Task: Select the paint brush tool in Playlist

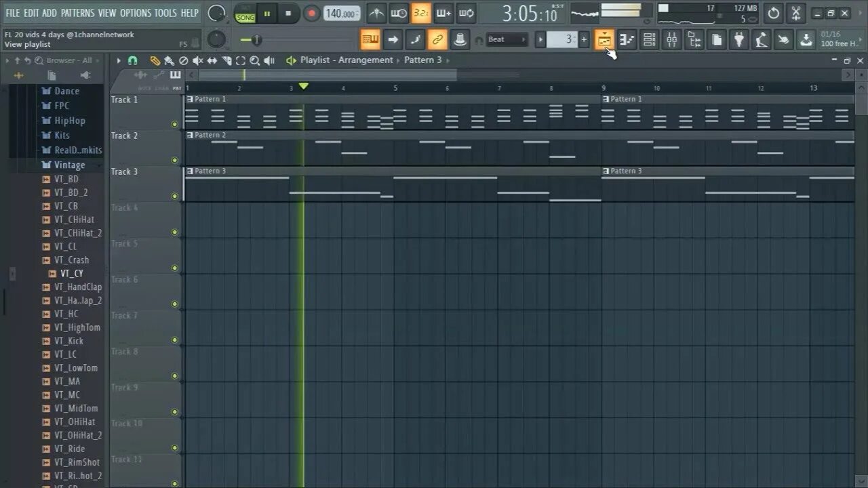Action: 169,60
